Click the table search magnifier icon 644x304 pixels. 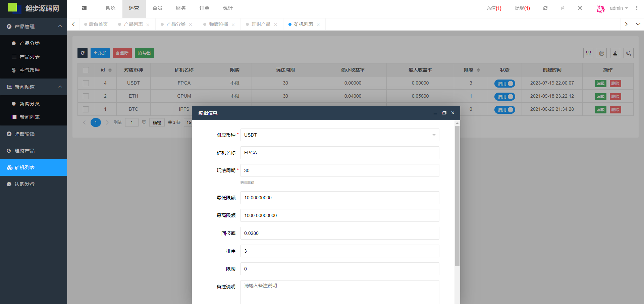click(x=629, y=53)
